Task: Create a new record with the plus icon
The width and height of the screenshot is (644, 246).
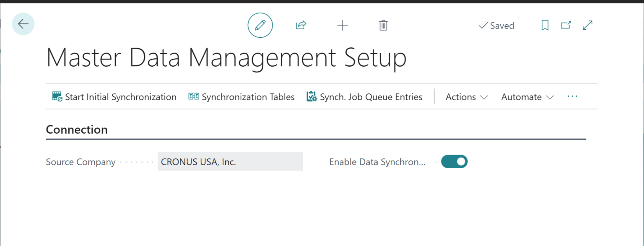Action: click(x=343, y=25)
